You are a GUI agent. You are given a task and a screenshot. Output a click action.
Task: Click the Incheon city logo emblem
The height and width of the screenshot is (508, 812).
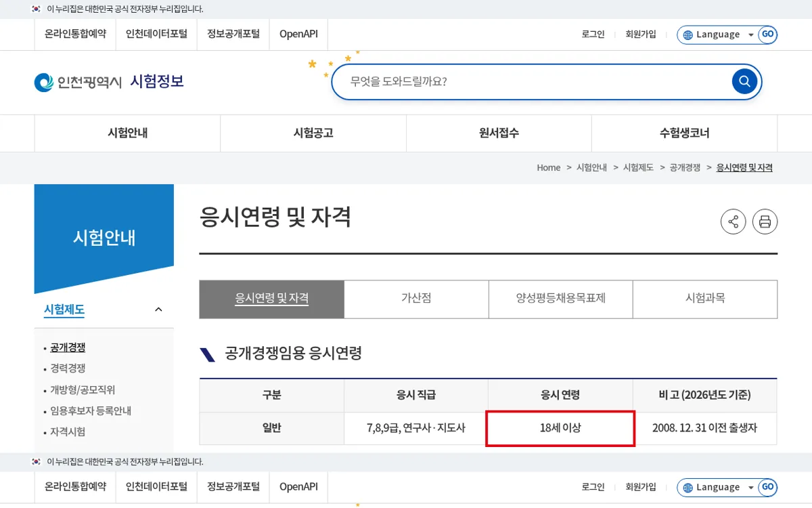pos(43,82)
